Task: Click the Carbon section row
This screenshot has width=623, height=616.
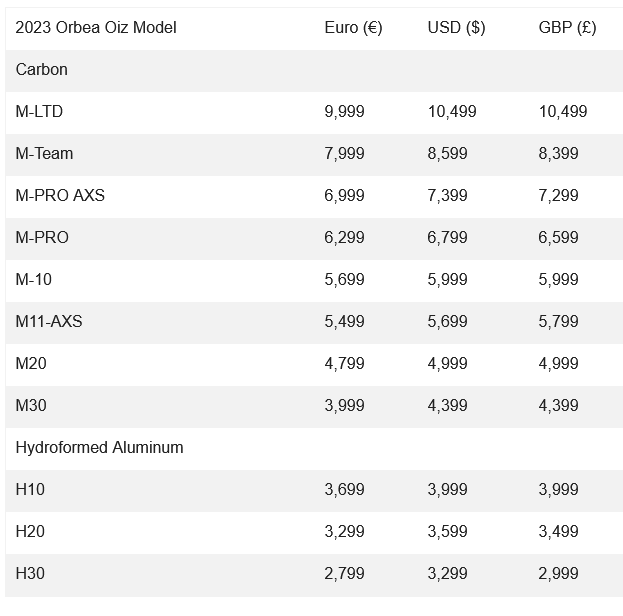Action: [x=42, y=70]
